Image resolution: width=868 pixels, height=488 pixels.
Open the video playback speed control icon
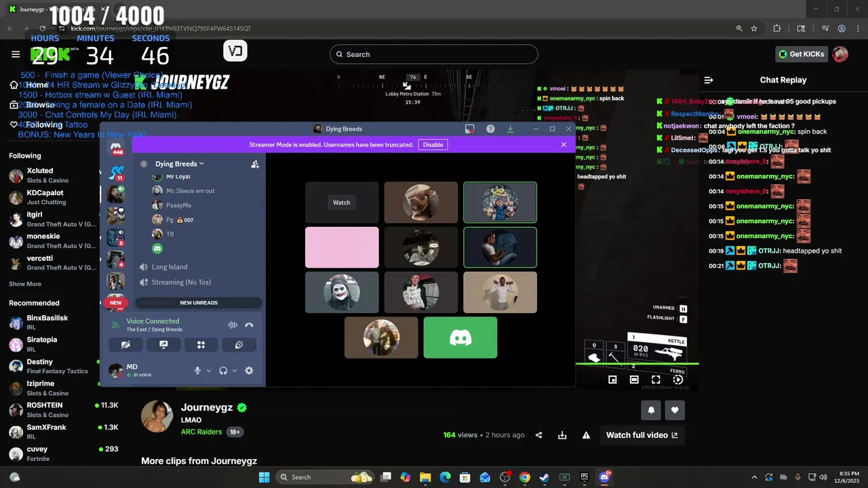coord(677,380)
